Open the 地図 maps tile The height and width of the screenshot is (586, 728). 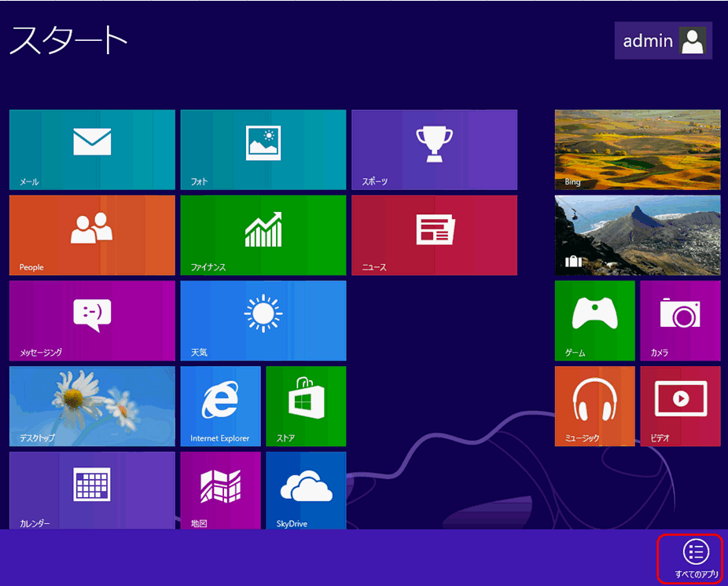click(x=221, y=490)
